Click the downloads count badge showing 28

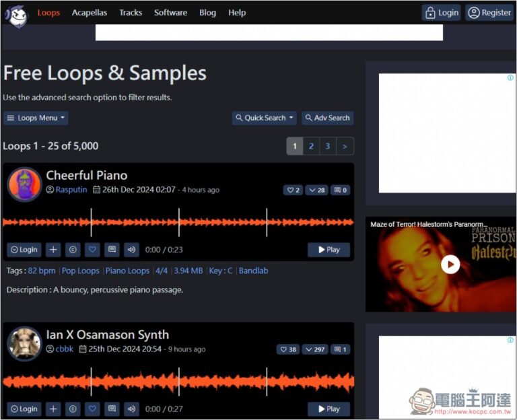(x=316, y=190)
